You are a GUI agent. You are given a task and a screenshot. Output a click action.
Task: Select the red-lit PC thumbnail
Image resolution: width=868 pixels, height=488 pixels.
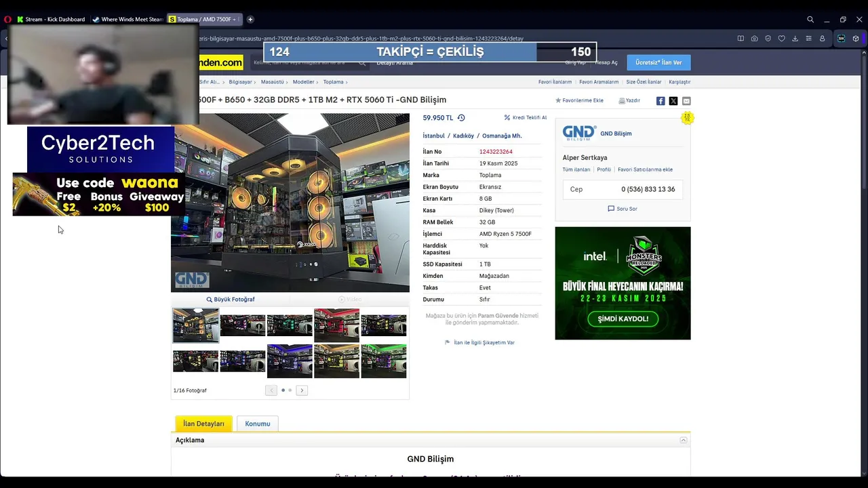click(337, 325)
